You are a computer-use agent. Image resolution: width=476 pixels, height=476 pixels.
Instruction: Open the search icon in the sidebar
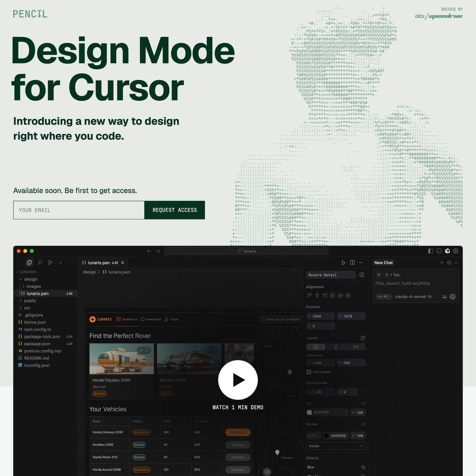[x=40, y=263]
